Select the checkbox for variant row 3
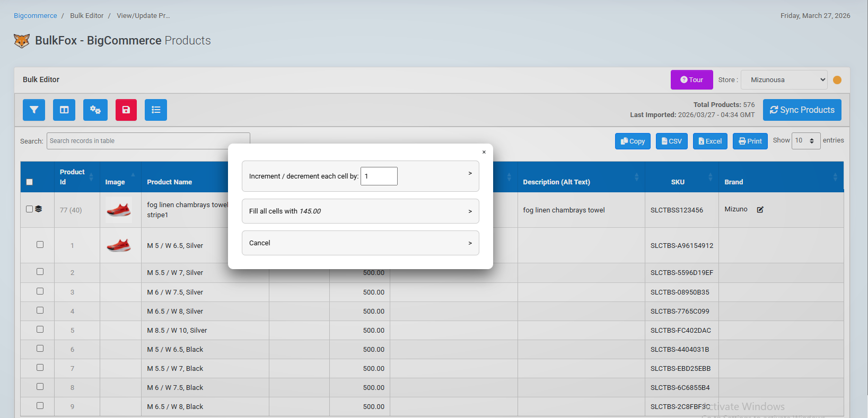868x418 pixels. [40, 291]
